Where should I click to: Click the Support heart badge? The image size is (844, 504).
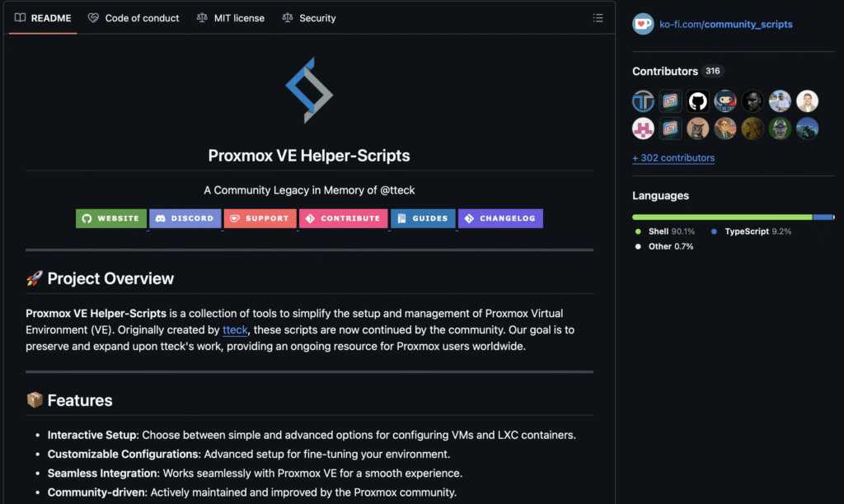[260, 218]
